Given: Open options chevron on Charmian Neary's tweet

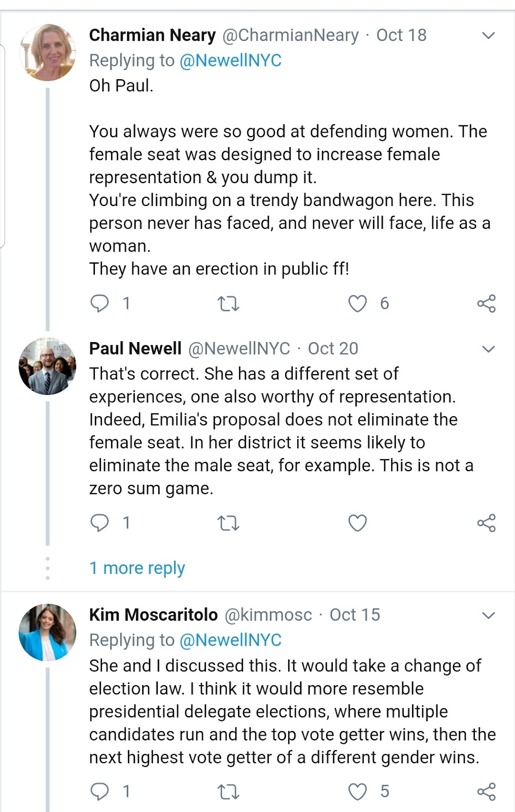Looking at the screenshot, I should pyautogui.click(x=488, y=36).
